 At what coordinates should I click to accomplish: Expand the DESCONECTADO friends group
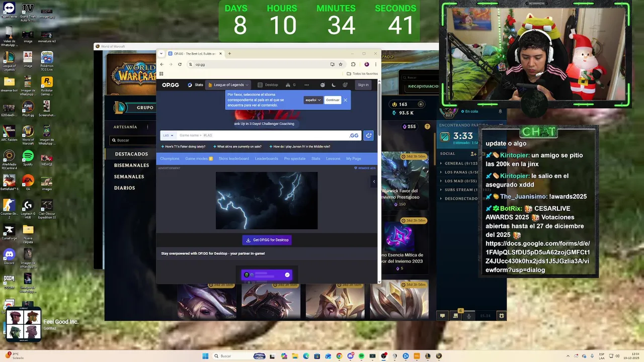pos(459,198)
